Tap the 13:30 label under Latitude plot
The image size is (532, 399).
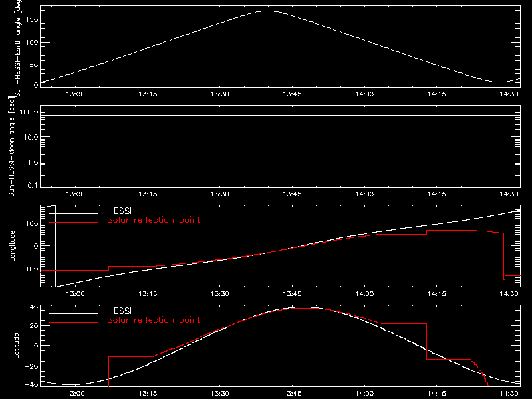point(220,394)
